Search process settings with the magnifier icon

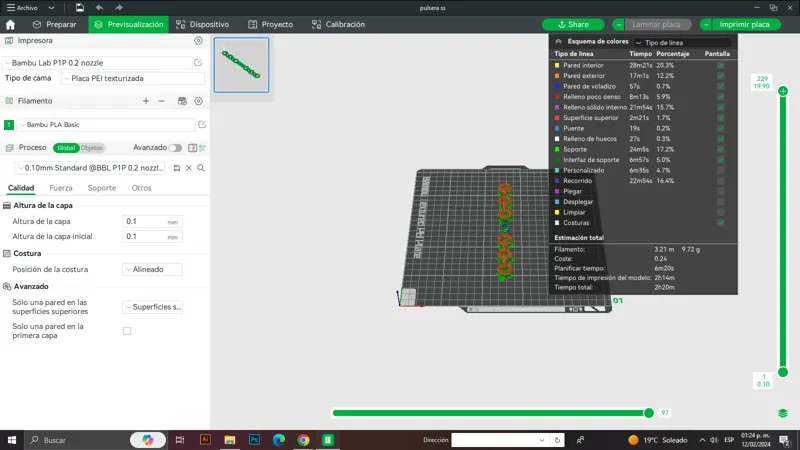tap(201, 168)
